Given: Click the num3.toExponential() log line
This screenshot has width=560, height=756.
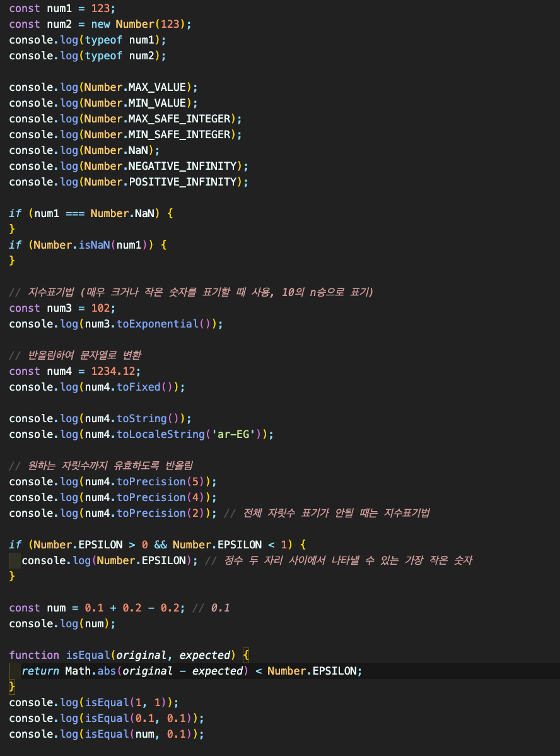Looking at the screenshot, I should coord(116,324).
